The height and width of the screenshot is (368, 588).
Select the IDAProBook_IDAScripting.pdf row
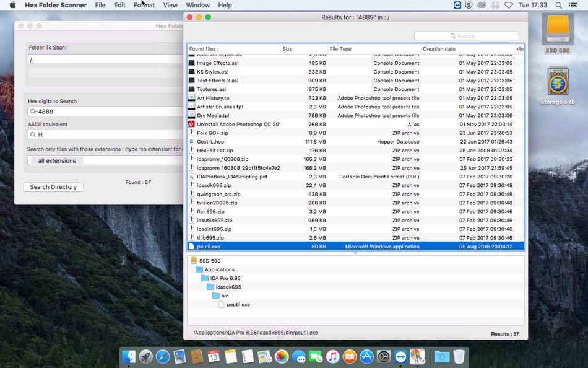click(355, 177)
